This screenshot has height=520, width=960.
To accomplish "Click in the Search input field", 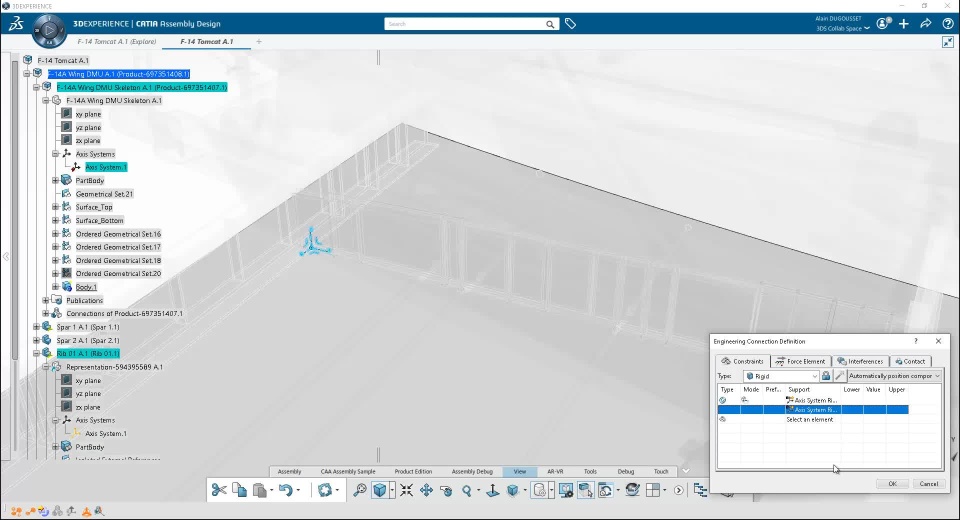I will click(464, 24).
